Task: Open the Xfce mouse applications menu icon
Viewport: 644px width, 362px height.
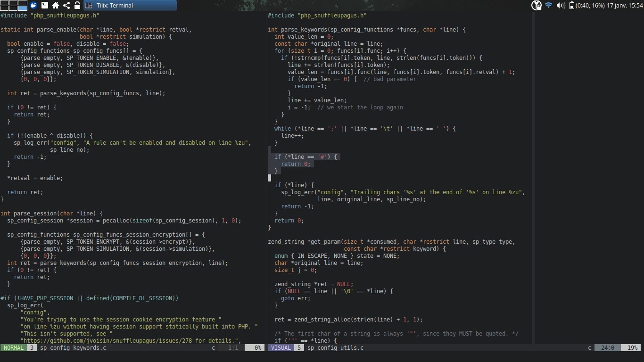Action: (x=34, y=5)
